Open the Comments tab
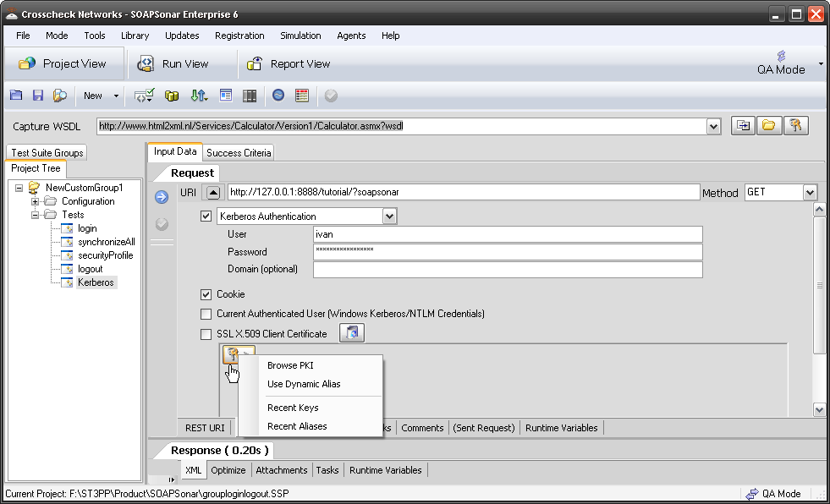The image size is (830, 504). [x=422, y=428]
